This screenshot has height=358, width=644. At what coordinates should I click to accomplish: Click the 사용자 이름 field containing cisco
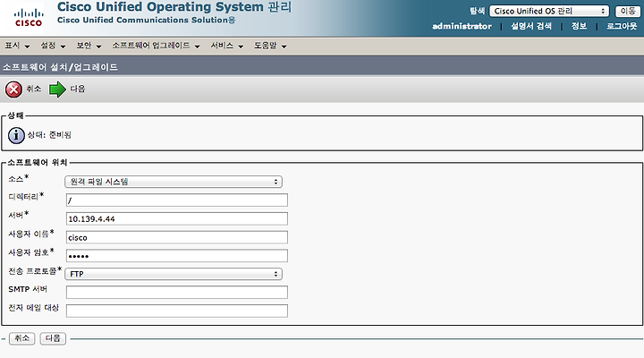click(176, 237)
